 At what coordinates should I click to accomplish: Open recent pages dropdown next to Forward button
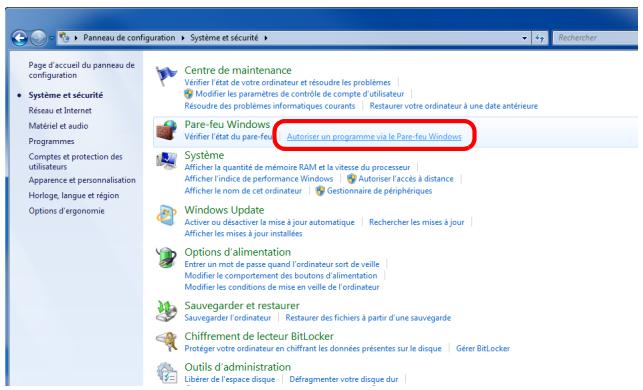pyautogui.click(x=52, y=38)
